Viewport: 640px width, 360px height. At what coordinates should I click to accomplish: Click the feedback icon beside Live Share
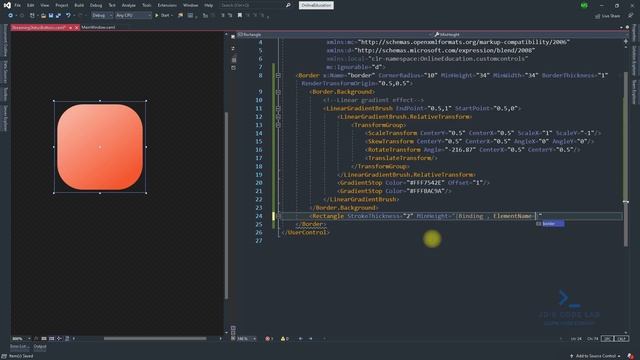click(631, 16)
